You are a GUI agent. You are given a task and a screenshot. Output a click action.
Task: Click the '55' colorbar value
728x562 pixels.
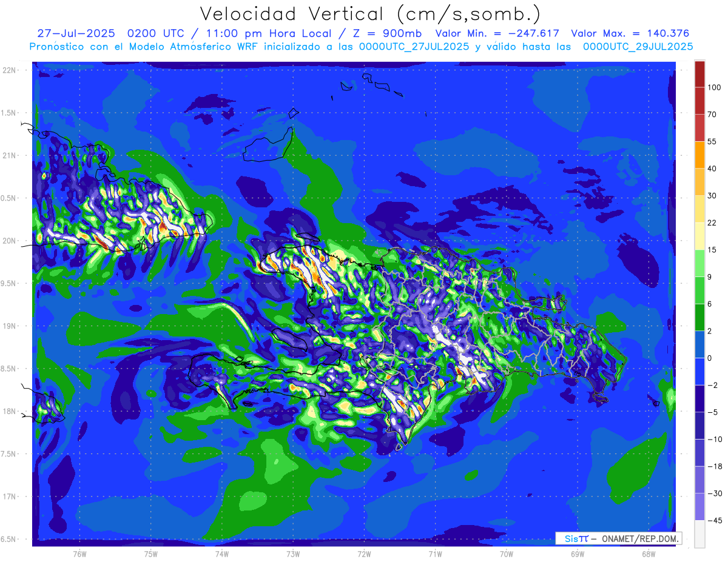[x=713, y=141]
